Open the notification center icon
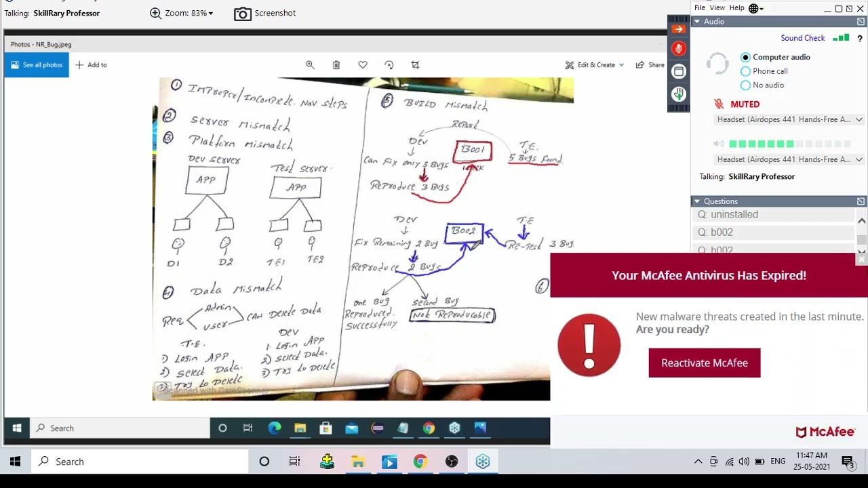This screenshot has height=488, width=868. [x=848, y=462]
